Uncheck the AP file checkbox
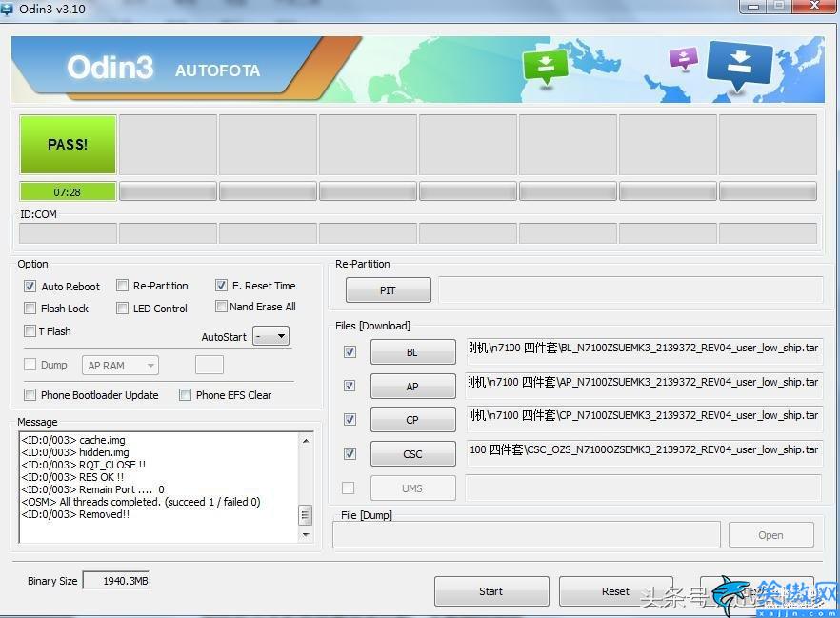The height and width of the screenshot is (618, 840). click(350, 386)
